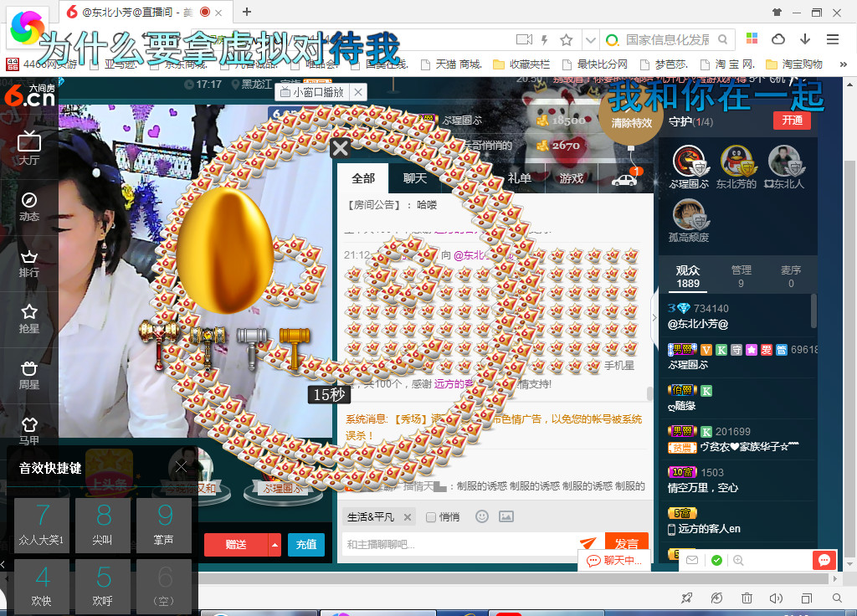Click the browser search input box
Image resolution: width=857 pixels, height=616 pixels.
(668, 40)
